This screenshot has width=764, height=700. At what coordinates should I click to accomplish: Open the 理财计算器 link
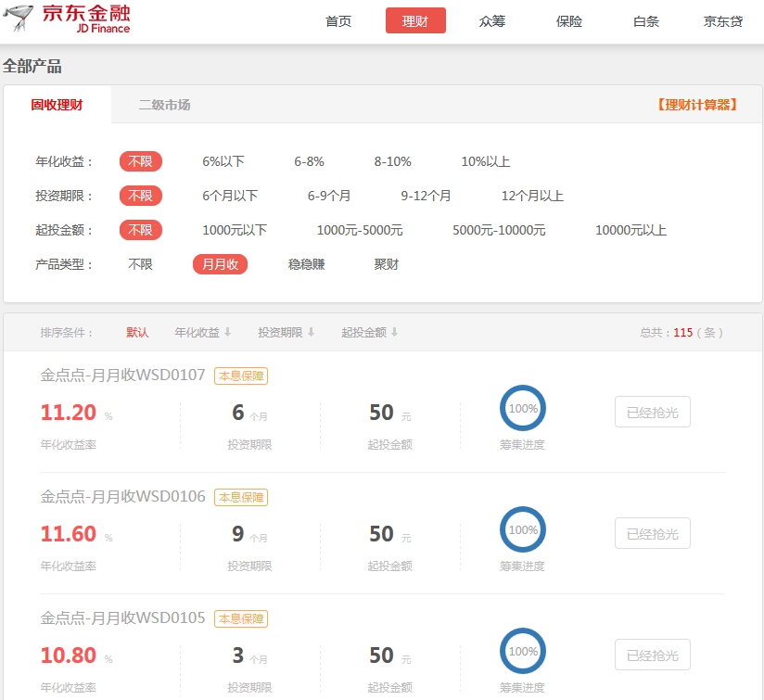[697, 105]
